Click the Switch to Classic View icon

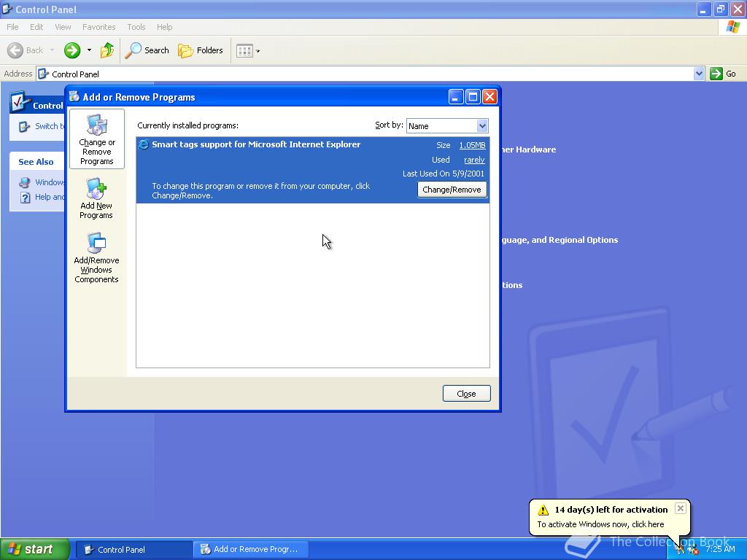coord(24,127)
